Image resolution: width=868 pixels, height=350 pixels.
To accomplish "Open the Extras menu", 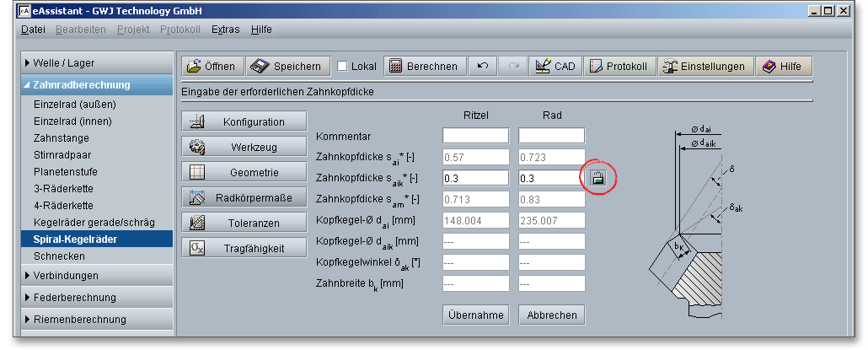I will tap(225, 29).
